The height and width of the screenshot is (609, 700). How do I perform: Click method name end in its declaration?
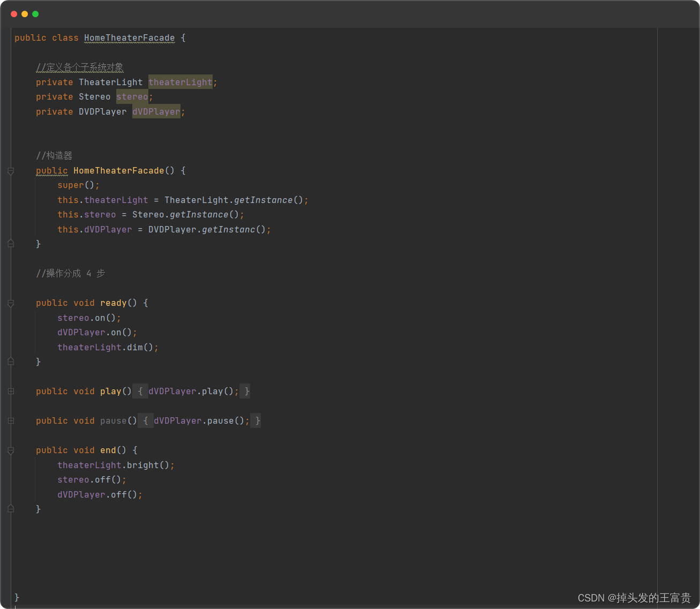click(108, 450)
